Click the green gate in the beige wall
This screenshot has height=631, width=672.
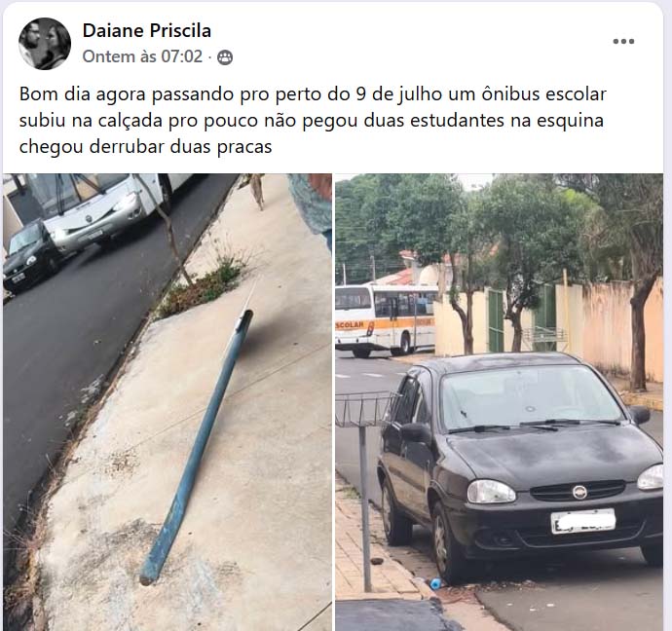(x=496, y=320)
